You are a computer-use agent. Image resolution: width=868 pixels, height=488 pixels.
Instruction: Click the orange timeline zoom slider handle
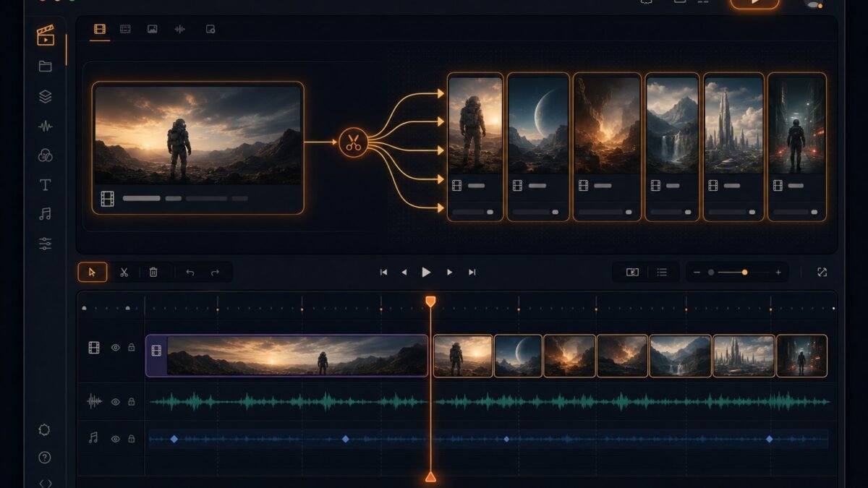745,272
